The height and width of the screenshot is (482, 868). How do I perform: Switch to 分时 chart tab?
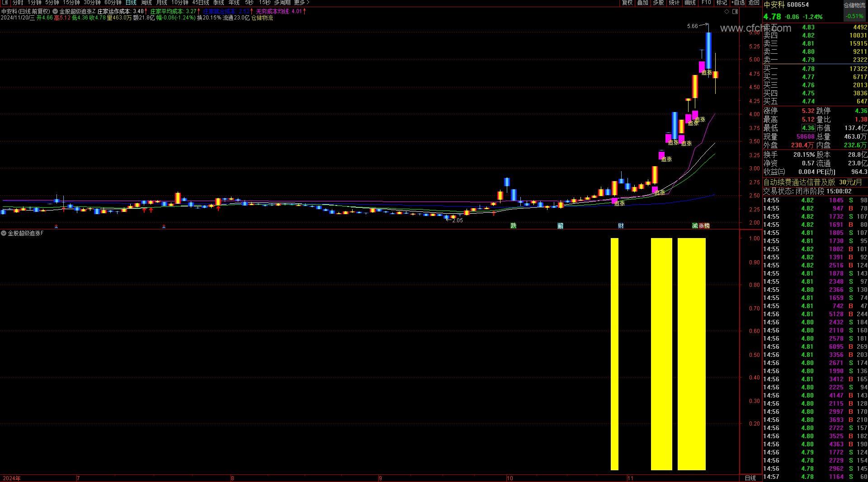(18, 3)
